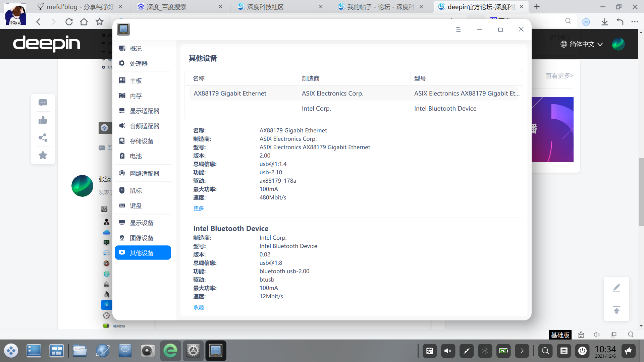Click the 拼 input method indicator

pos(430,351)
